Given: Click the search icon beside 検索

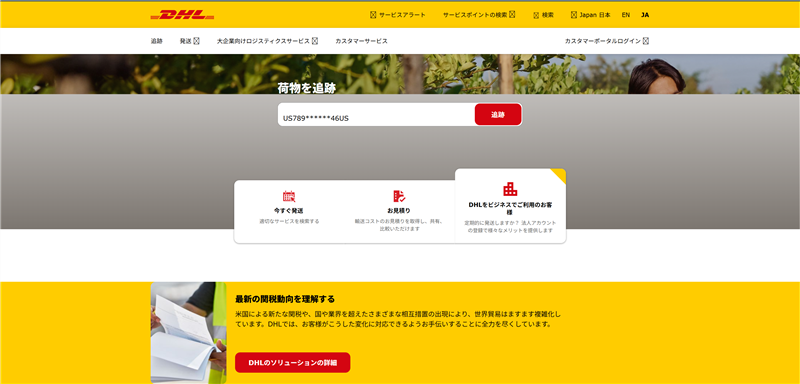Looking at the screenshot, I should [x=536, y=15].
